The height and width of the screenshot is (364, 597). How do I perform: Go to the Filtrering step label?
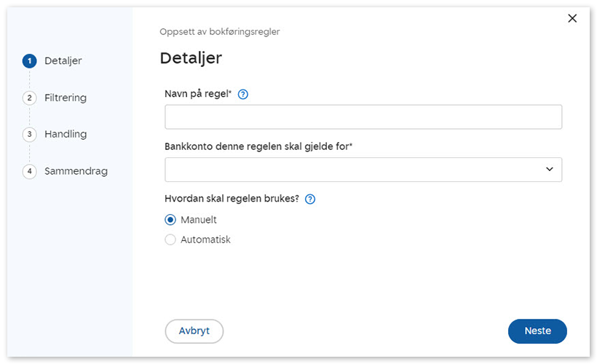pos(66,98)
